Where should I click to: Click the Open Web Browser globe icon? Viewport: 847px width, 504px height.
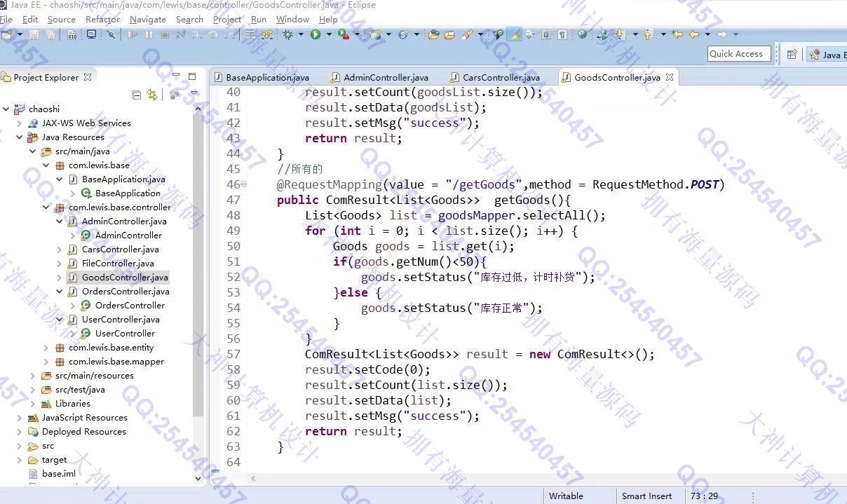[582, 34]
